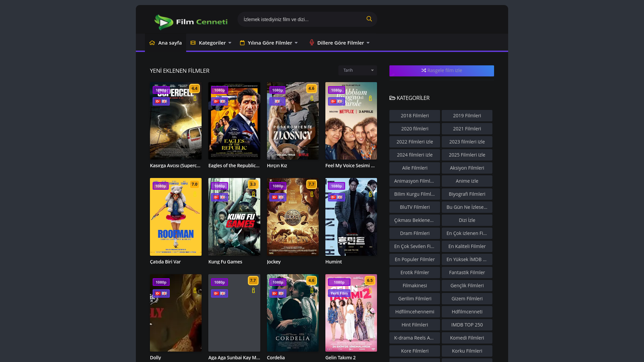644x362 pixels.
Task: Click the Gelin Takımı 2 title
Action: (x=340, y=358)
